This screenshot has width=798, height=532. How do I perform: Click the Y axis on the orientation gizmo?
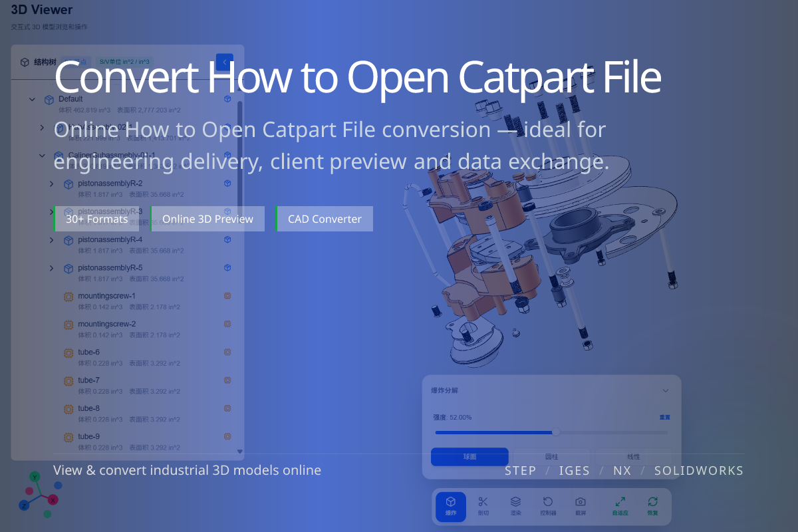(35, 477)
